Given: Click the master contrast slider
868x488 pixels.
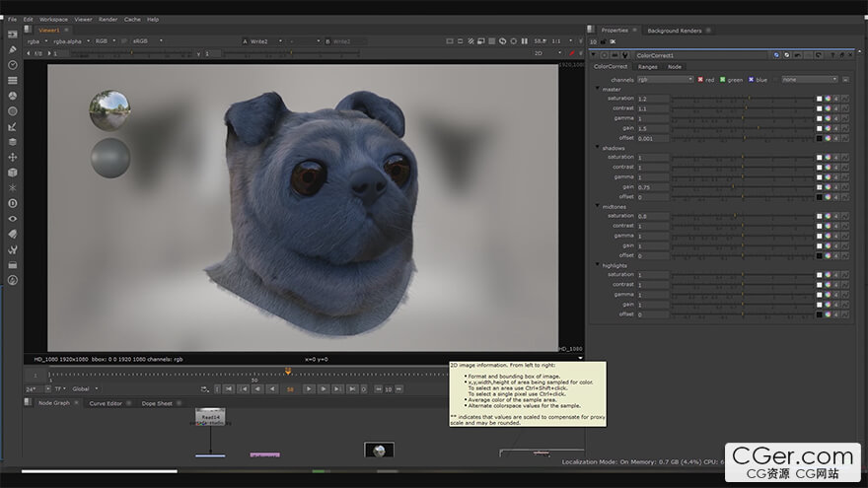Looking at the screenshot, I should coord(742,109).
